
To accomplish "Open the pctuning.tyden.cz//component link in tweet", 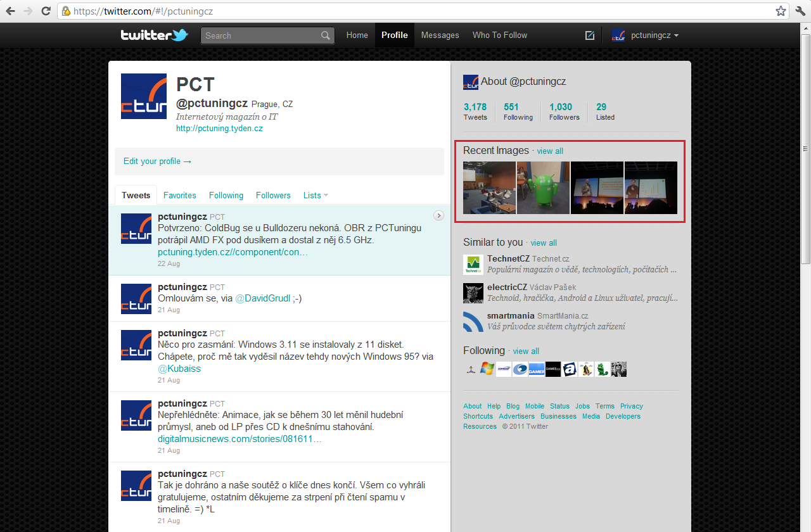I will pos(233,251).
